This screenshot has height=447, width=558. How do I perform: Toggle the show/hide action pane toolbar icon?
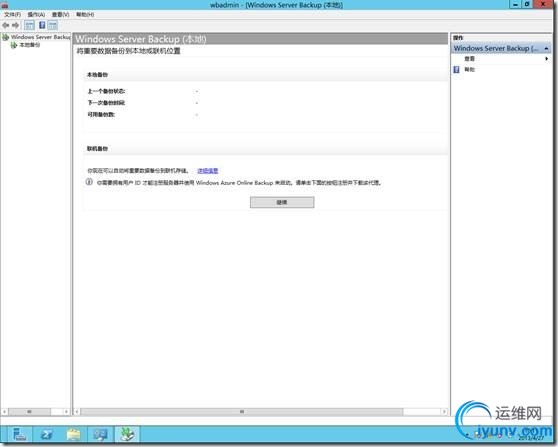53,25
